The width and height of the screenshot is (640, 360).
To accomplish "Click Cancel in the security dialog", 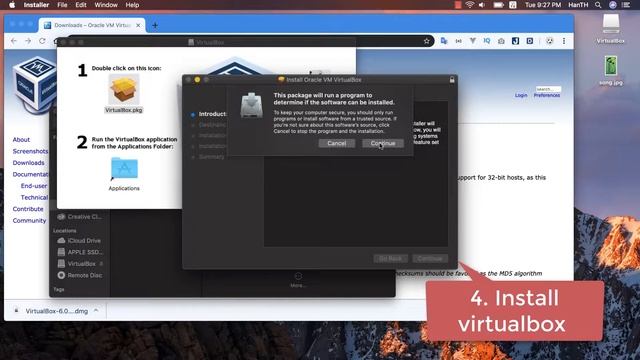I will (x=337, y=143).
